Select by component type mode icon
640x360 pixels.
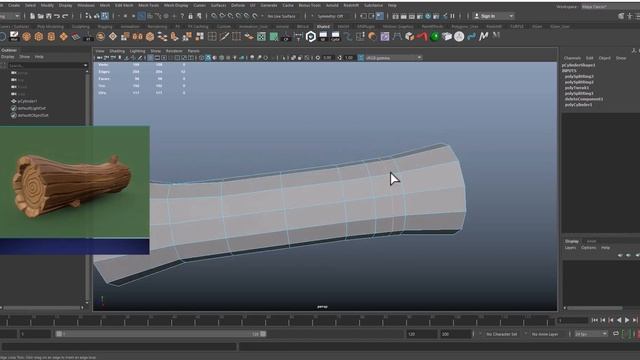click(105, 16)
